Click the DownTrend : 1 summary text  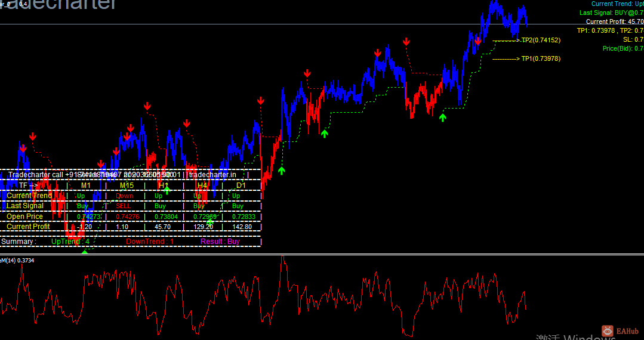[150, 242]
